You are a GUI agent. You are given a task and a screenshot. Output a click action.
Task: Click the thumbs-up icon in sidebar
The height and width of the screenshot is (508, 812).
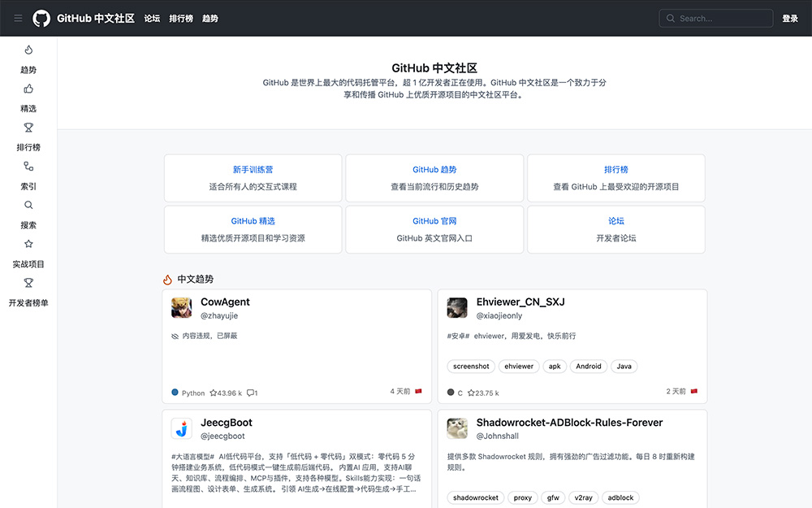[x=28, y=89]
